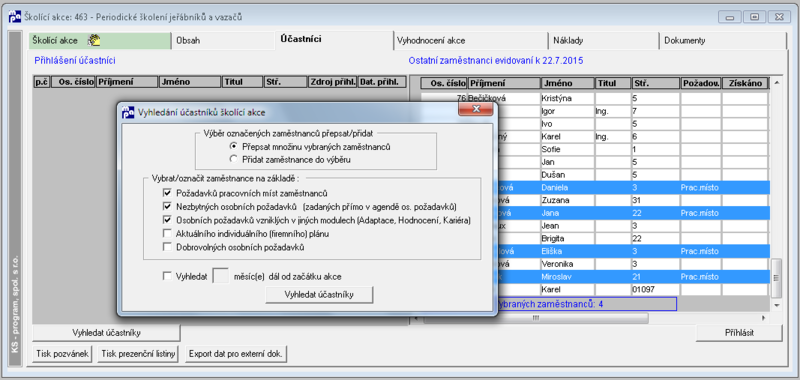This screenshot has height=380, width=800.
Task: Click highlighted row Eliška
Action: tap(594, 251)
